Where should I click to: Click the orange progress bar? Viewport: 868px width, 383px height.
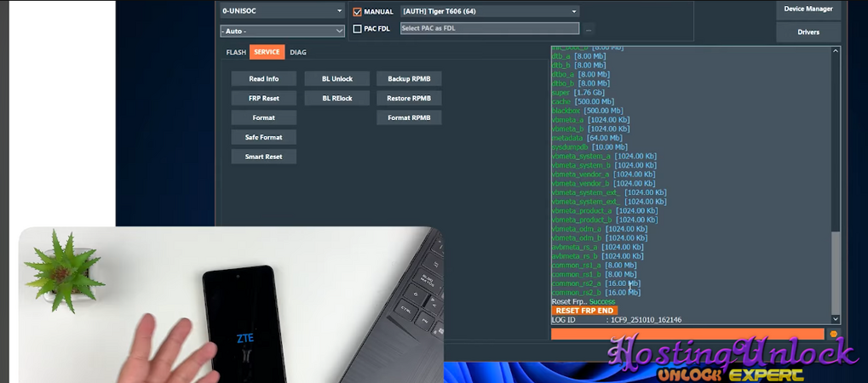click(x=687, y=334)
